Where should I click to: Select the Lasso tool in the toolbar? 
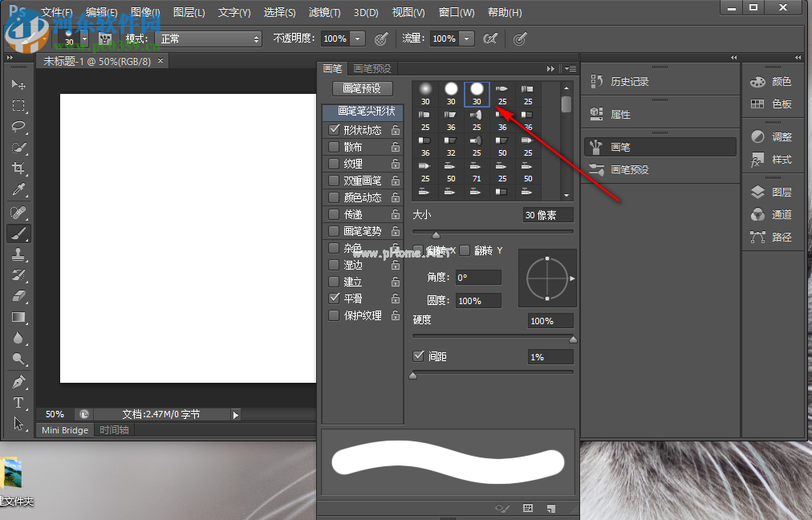[x=18, y=127]
